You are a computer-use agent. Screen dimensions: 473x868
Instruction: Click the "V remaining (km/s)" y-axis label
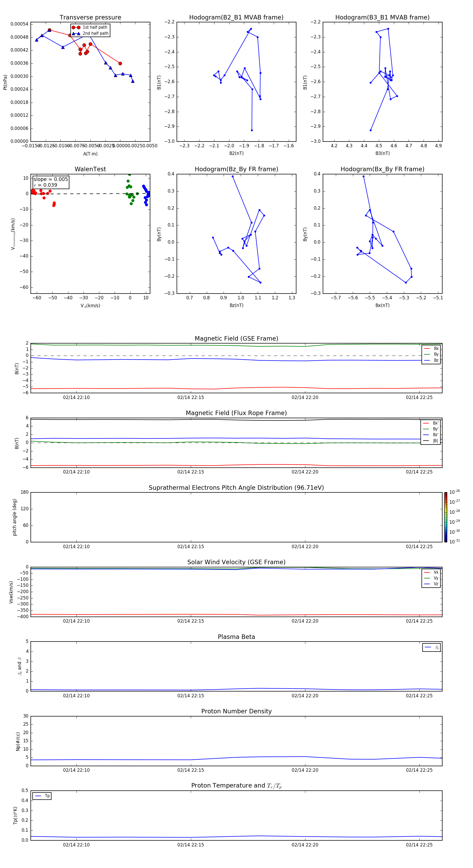point(13,234)
